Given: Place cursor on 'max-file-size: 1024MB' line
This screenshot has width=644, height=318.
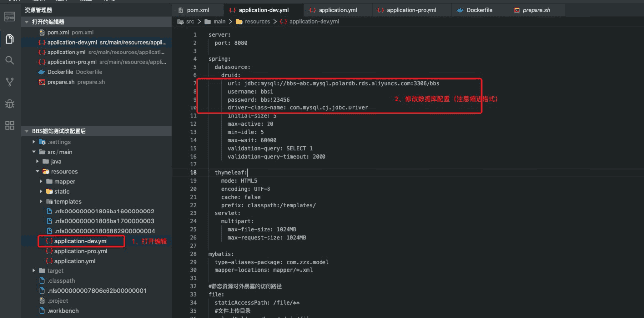Looking at the screenshot, I should [262, 229].
